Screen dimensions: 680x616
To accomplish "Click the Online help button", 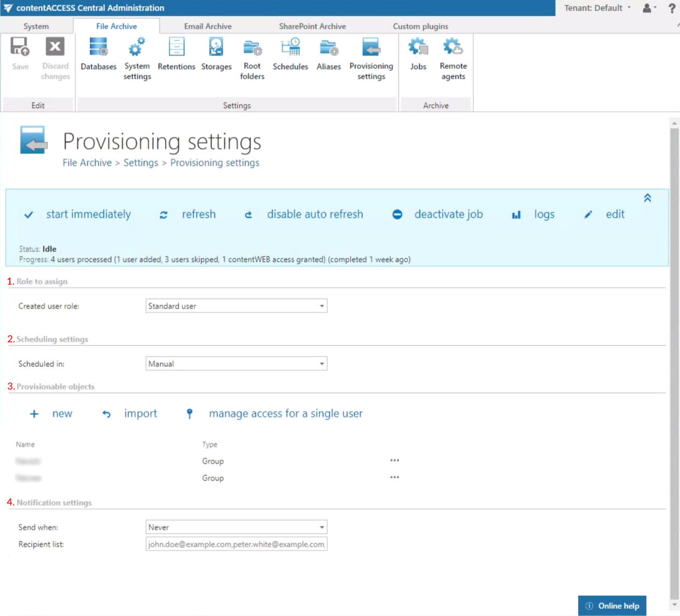I will click(612, 606).
